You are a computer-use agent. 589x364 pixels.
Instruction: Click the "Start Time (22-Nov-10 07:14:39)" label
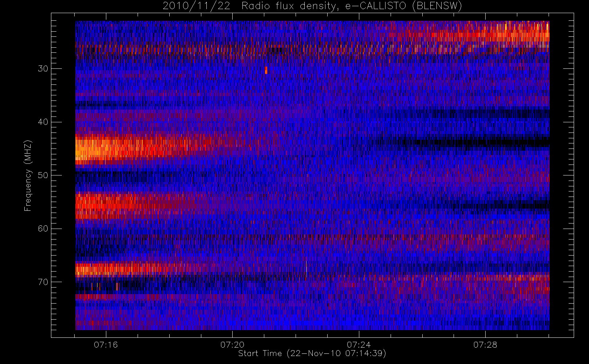coord(312,353)
